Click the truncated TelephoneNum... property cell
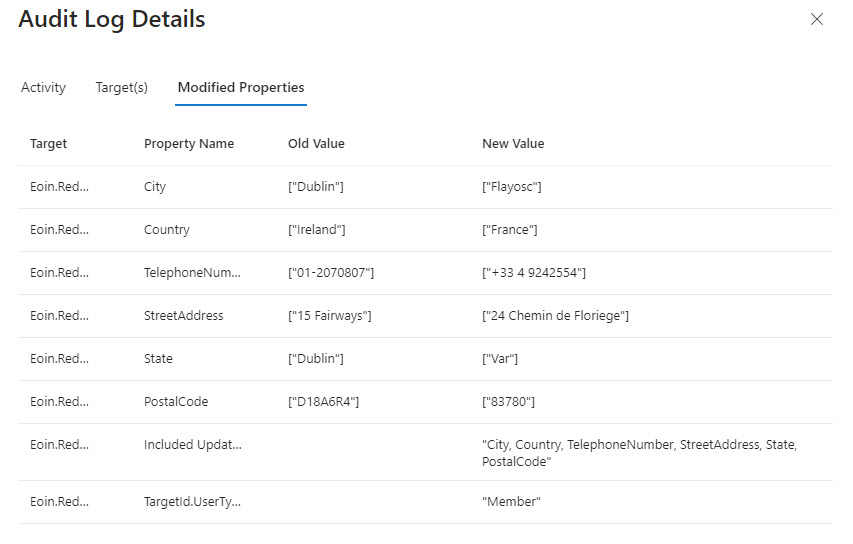The width and height of the screenshot is (853, 544). coord(192,273)
